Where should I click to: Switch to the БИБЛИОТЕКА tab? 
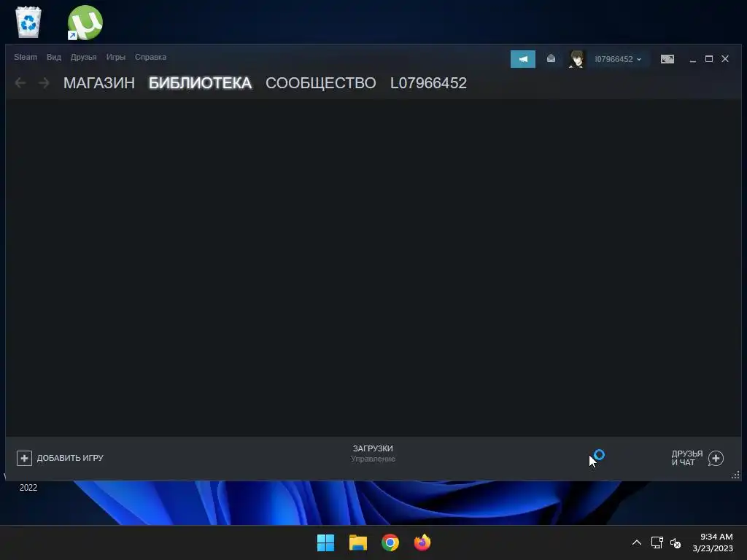[x=200, y=83]
